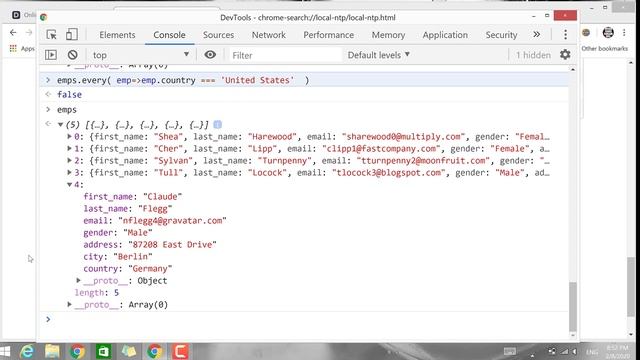Screen dimensions: 640x360
Task: Expand the __proto__: Array(0) at the bottom
Action: (69, 304)
